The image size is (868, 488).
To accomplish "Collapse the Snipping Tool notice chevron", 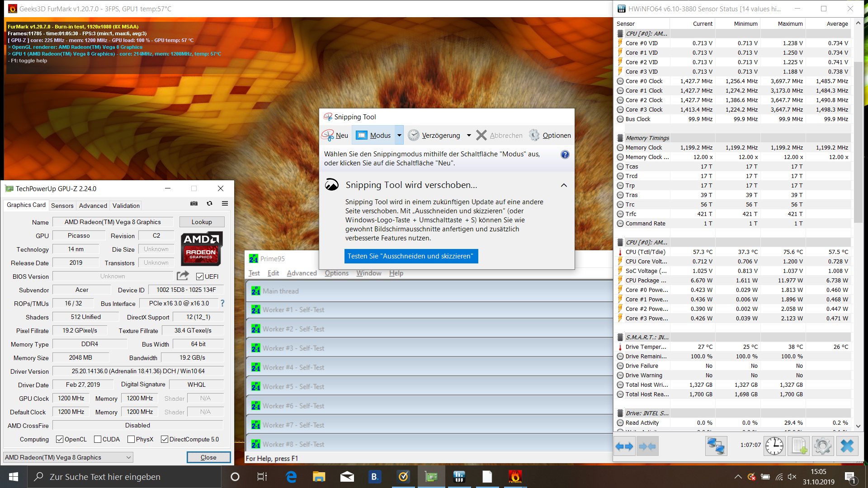I will coord(564,185).
